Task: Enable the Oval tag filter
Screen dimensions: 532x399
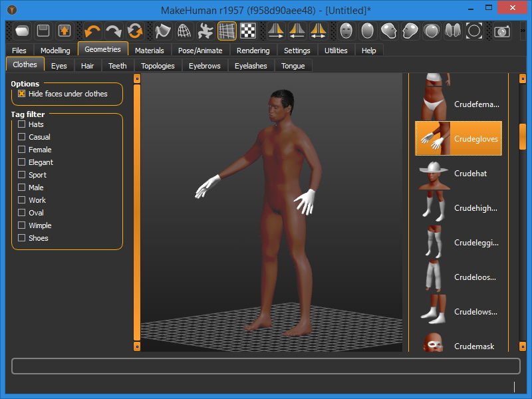Action: pyautogui.click(x=22, y=213)
